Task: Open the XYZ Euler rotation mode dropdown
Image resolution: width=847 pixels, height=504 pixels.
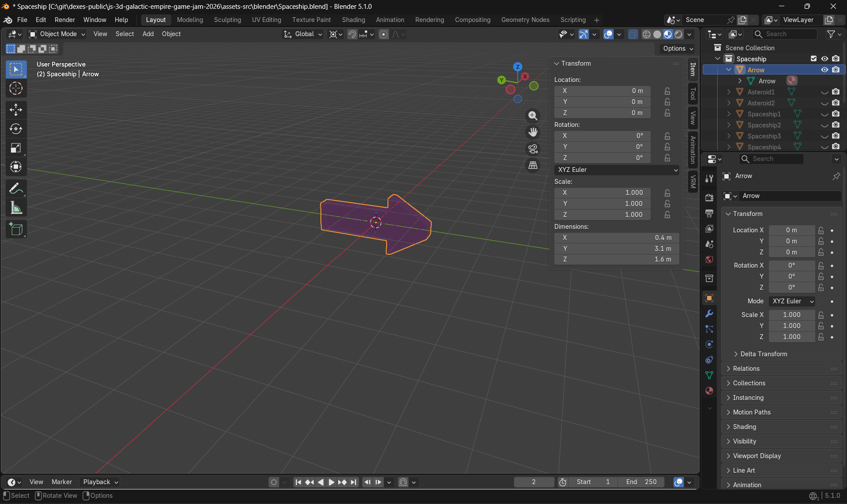Action: [617, 170]
